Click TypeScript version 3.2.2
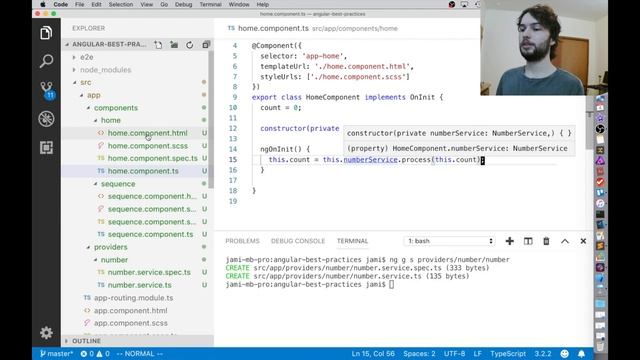640x360 pixels. 543,354
